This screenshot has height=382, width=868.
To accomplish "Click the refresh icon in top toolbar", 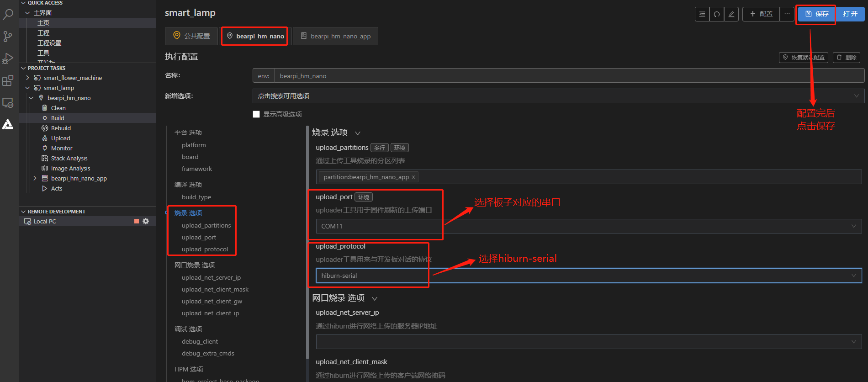I will click(717, 14).
